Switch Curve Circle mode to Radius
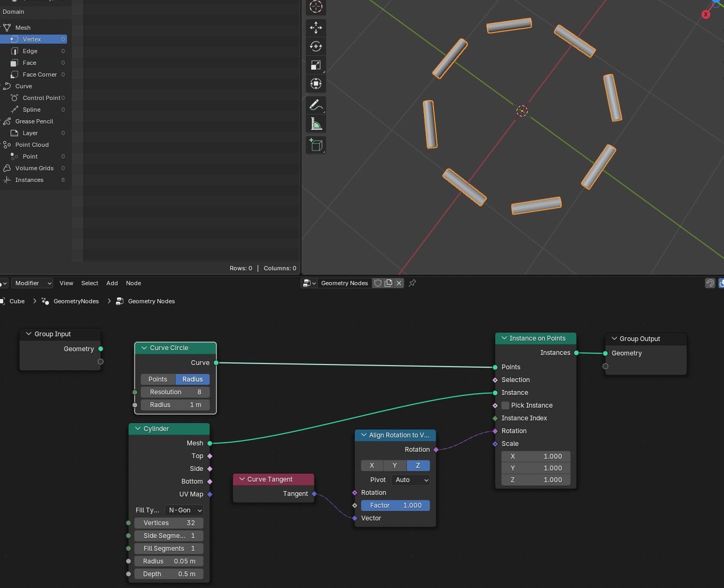This screenshot has height=588, width=724. coord(193,379)
